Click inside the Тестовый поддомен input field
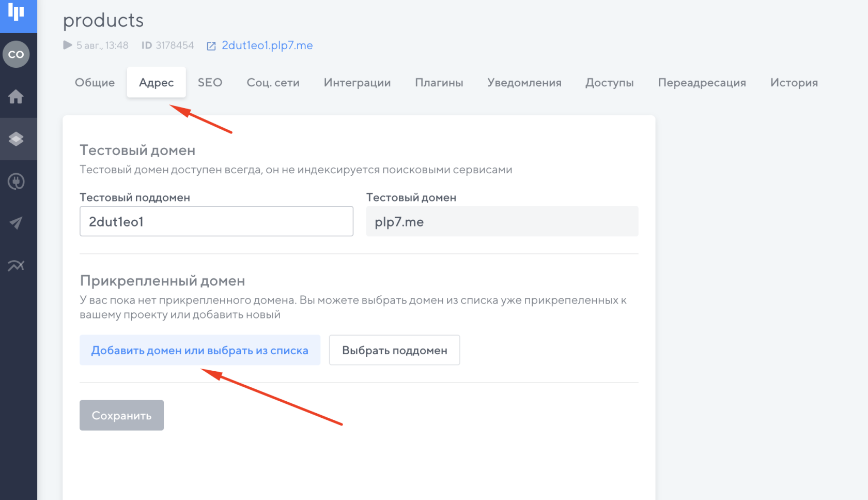 point(216,221)
